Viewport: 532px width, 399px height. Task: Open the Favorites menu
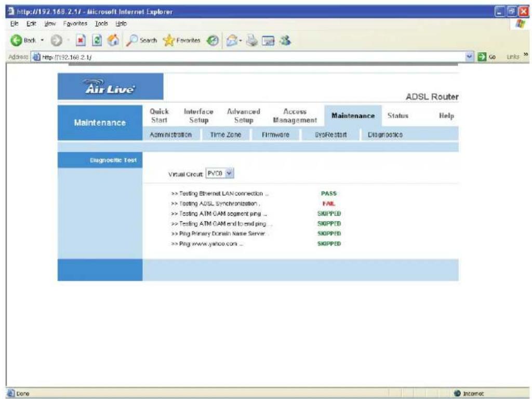[x=75, y=23]
